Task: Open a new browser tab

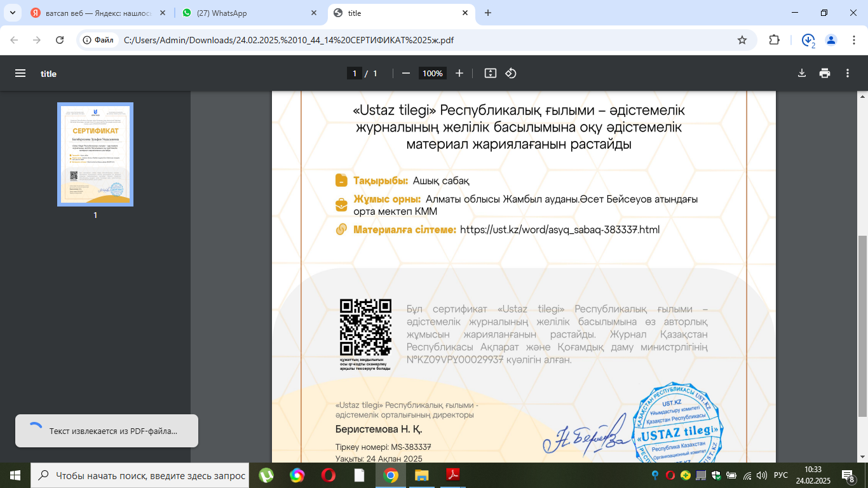Action: click(x=488, y=13)
